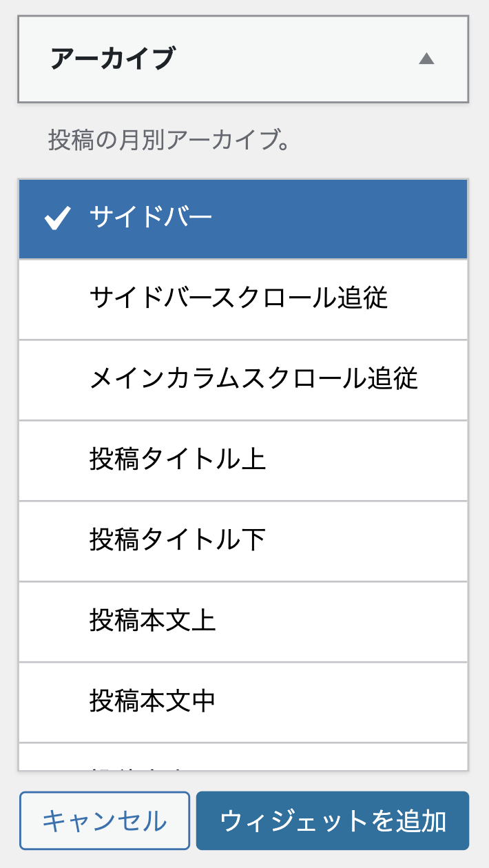Select the highlighted サイドバー option
This screenshot has height=868, width=489.
click(x=151, y=218)
